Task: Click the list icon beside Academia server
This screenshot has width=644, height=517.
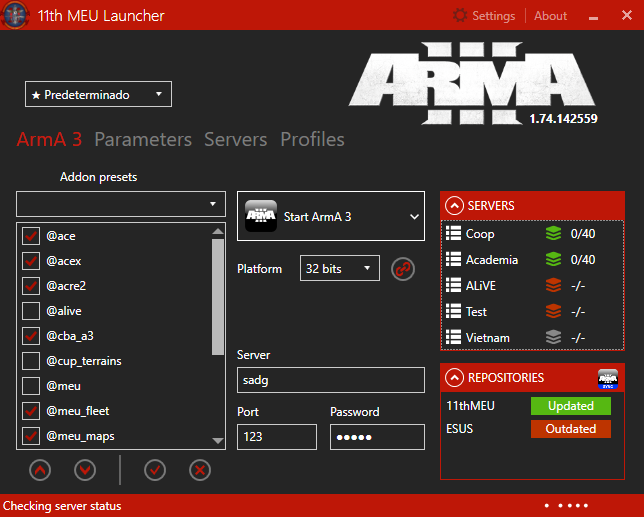Action: click(453, 259)
